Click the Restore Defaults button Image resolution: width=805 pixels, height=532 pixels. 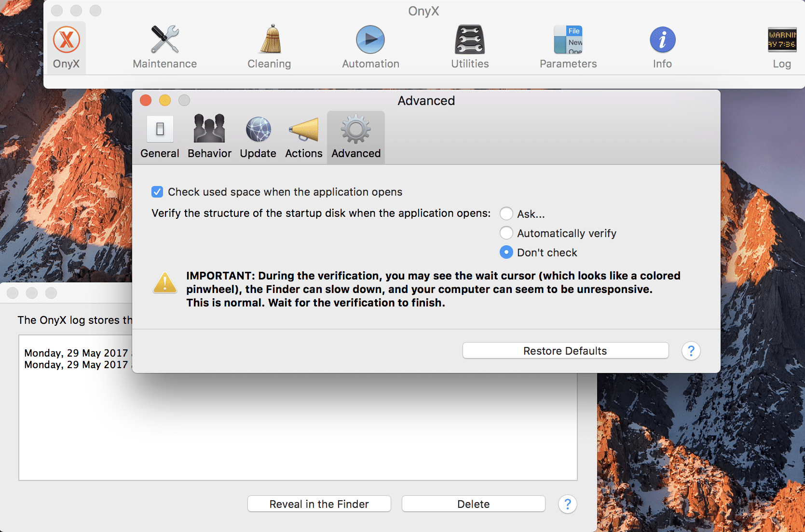[x=565, y=350]
